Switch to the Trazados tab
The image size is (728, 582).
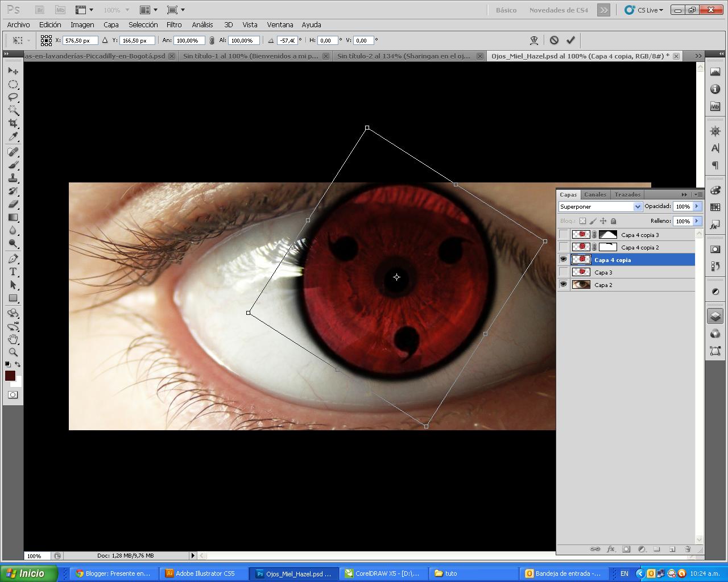pyautogui.click(x=627, y=194)
